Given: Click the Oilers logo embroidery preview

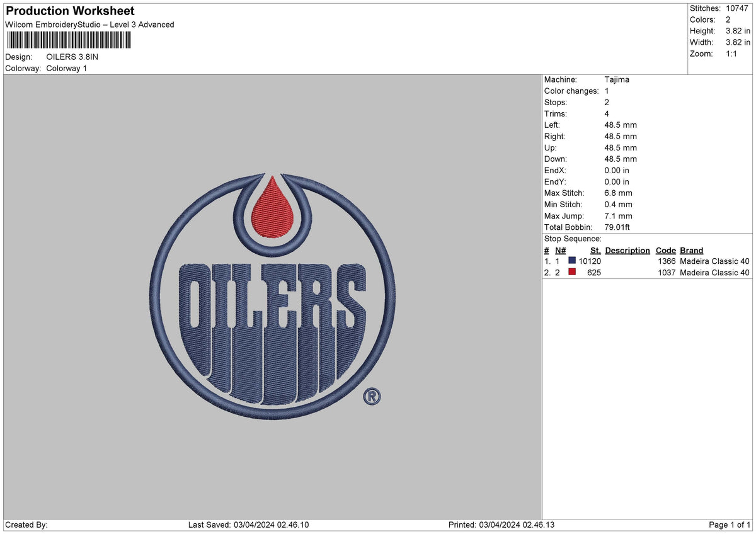Looking at the screenshot, I should point(273,297).
